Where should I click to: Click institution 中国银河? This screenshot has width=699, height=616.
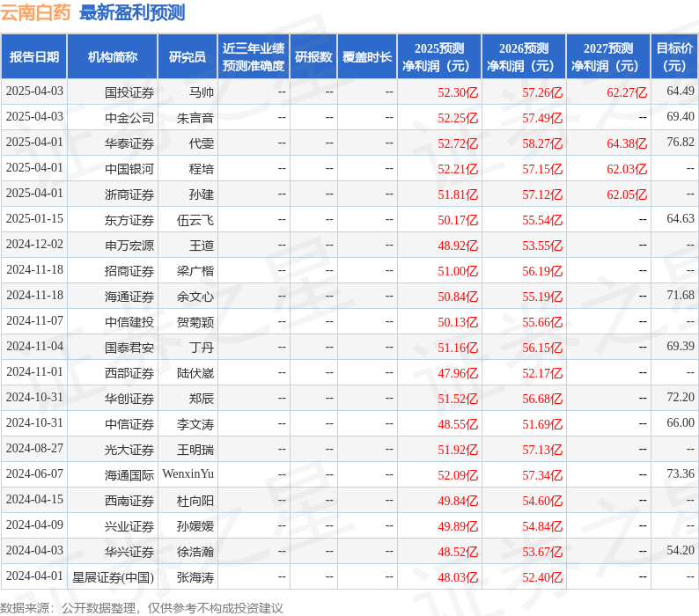(x=129, y=169)
